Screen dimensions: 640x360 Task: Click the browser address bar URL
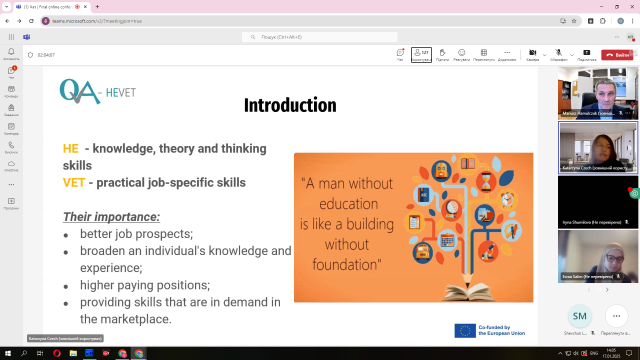(x=97, y=21)
